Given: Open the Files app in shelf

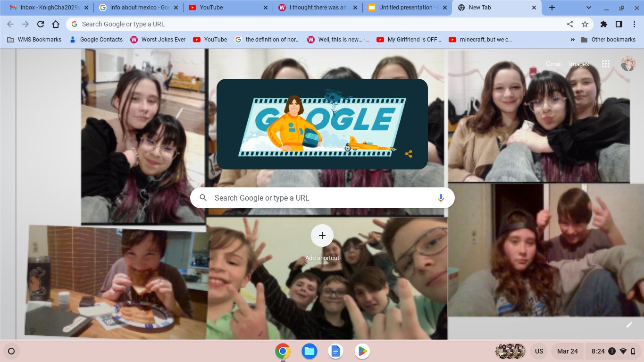Looking at the screenshot, I should (309, 351).
